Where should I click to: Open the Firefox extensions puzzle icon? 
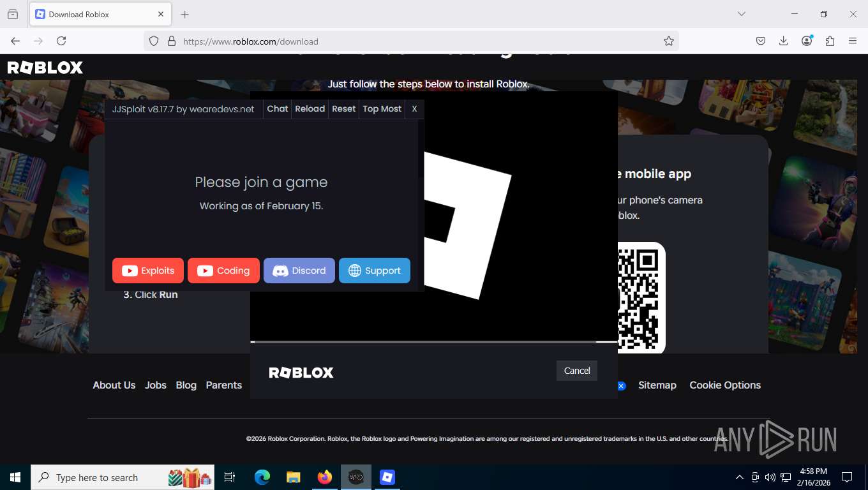tap(830, 41)
